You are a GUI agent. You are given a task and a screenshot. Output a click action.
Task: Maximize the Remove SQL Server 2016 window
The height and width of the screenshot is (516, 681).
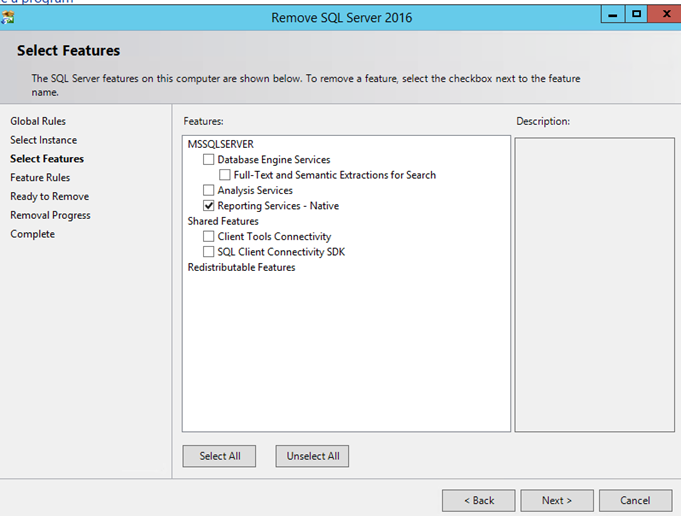[636, 14]
